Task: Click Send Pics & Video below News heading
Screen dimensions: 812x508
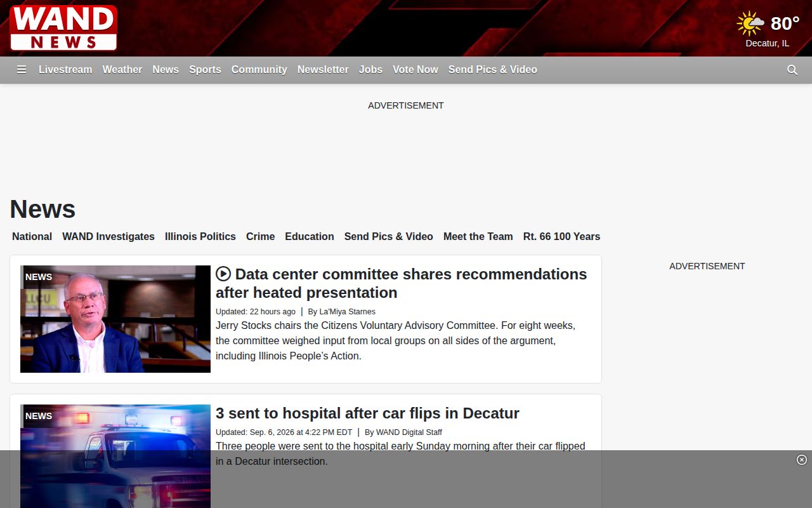Action: (389, 236)
